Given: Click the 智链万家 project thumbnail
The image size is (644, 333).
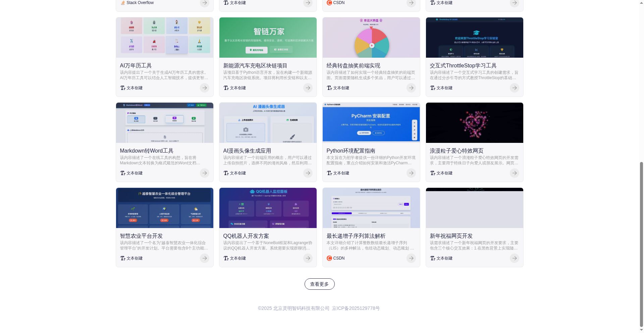Looking at the screenshot, I should [268, 37].
